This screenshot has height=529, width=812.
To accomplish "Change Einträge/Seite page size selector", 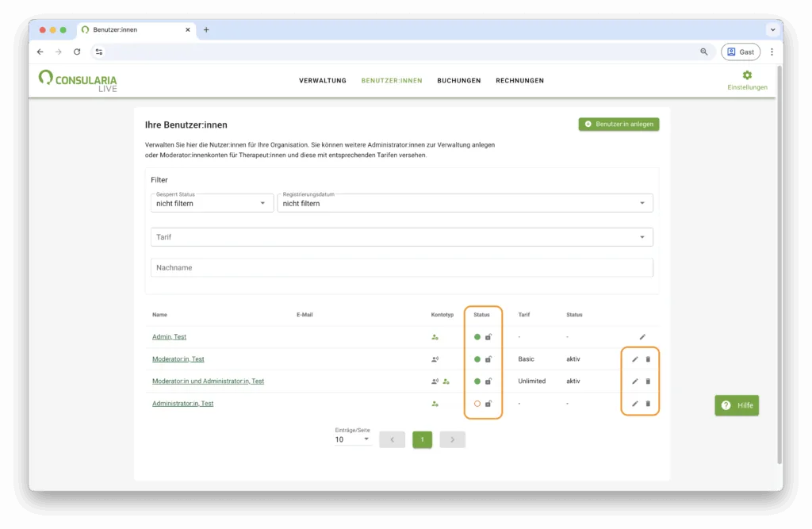I will pyautogui.click(x=352, y=439).
